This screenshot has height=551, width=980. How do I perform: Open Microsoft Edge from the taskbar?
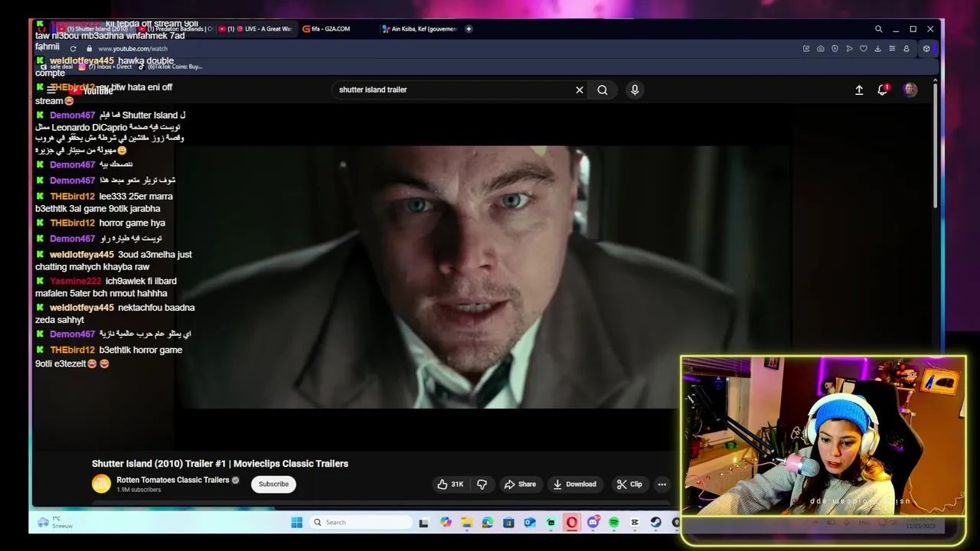(488, 523)
